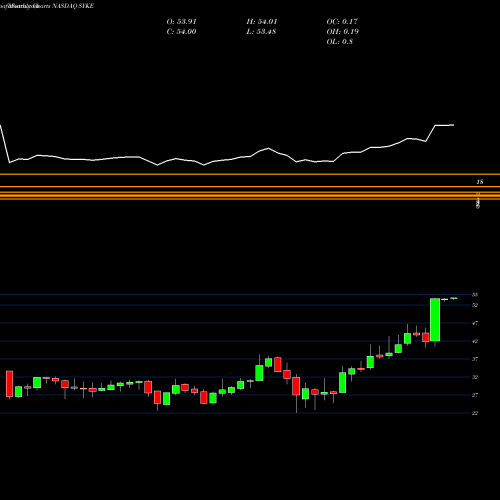Click the '32' price axis label
This screenshot has height=500, width=500.
(475, 377)
